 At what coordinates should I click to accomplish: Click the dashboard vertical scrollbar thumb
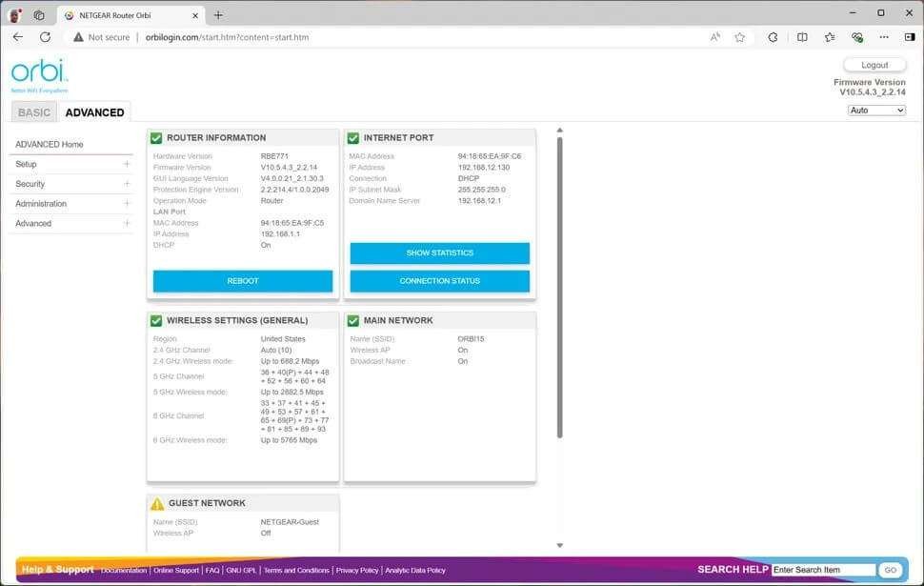click(560, 288)
